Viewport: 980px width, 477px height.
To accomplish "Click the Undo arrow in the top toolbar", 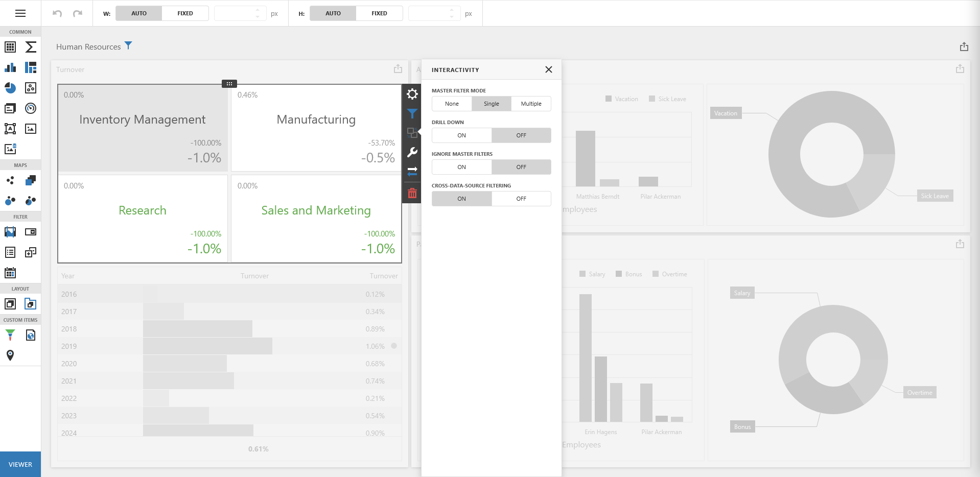I will [x=57, y=13].
